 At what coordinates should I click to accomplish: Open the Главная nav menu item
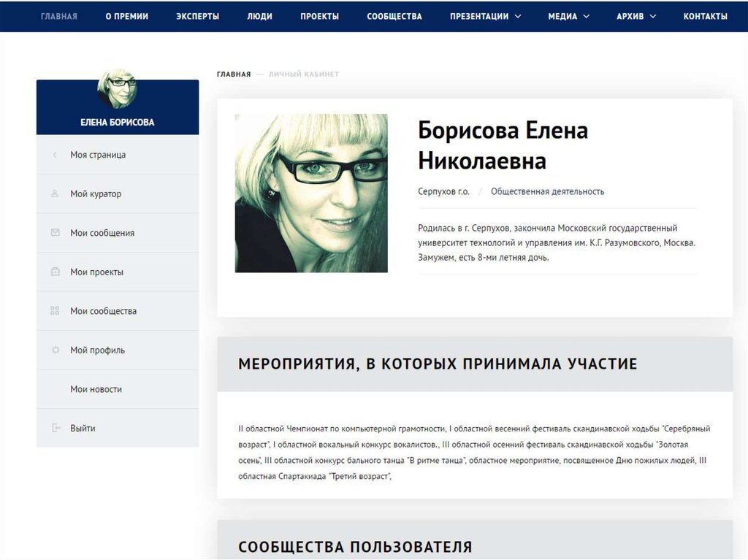click(59, 16)
